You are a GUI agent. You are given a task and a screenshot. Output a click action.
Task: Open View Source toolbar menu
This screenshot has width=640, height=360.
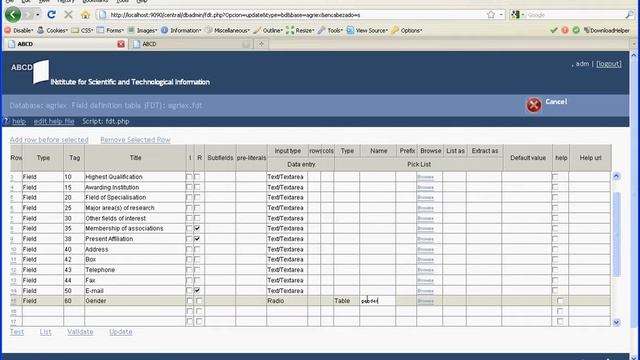click(x=367, y=30)
